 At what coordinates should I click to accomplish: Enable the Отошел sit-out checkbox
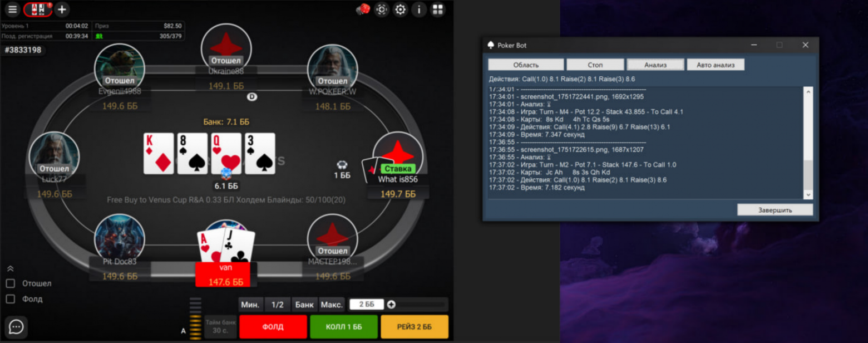point(9,283)
